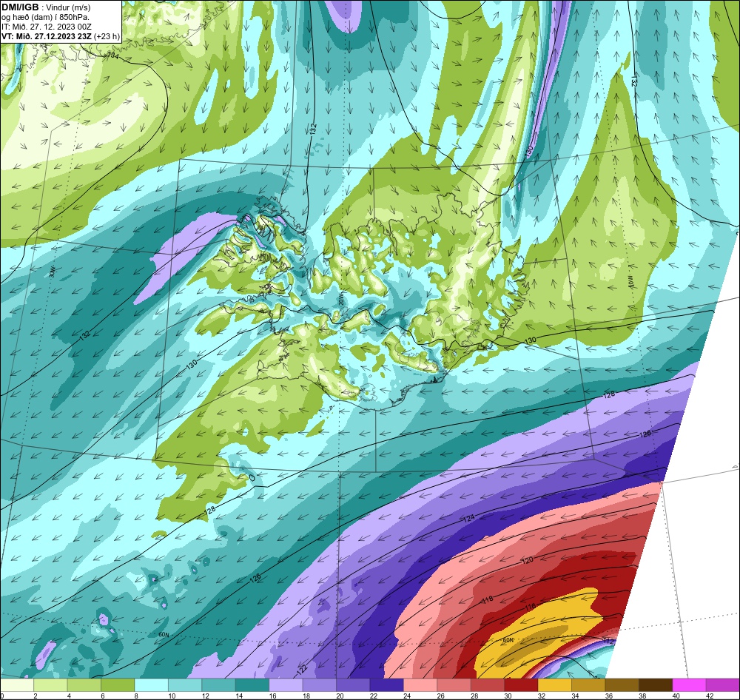Click the 124 contour label

click(468, 518)
